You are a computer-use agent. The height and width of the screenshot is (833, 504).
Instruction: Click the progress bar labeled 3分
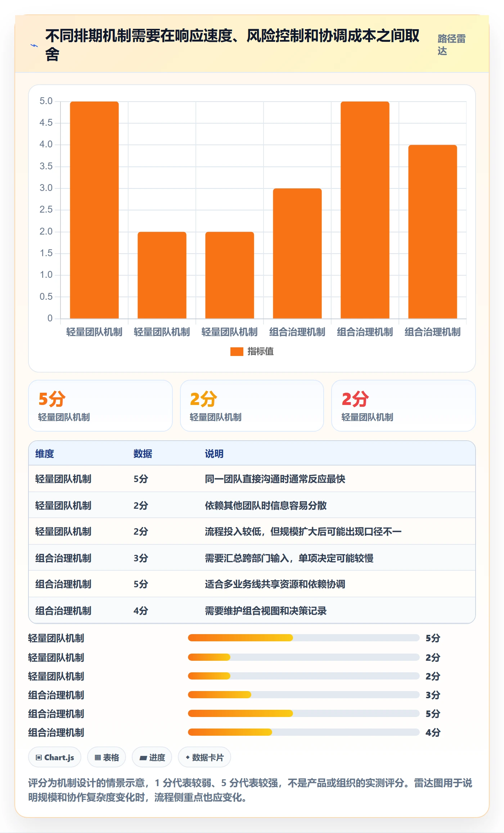pyautogui.click(x=303, y=695)
